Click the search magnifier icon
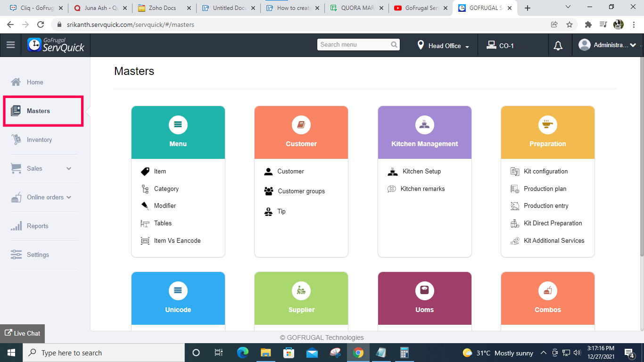This screenshot has width=644, height=362. click(394, 45)
